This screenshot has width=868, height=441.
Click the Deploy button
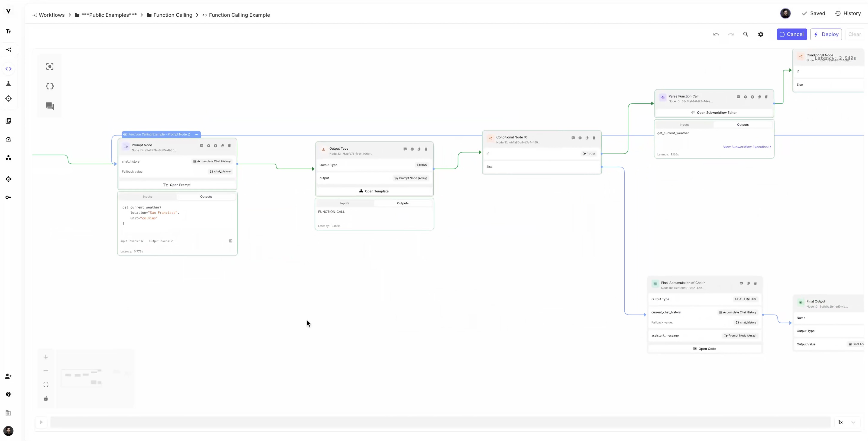pyautogui.click(x=826, y=34)
